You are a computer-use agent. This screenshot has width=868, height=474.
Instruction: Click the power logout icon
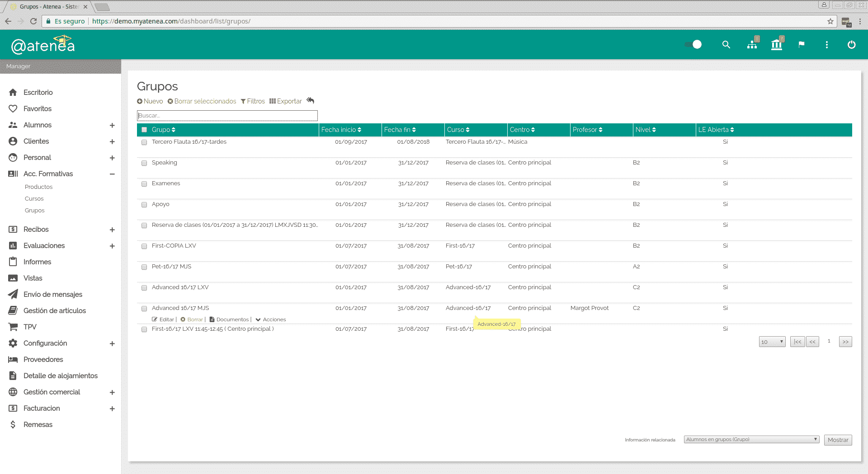pyautogui.click(x=851, y=45)
